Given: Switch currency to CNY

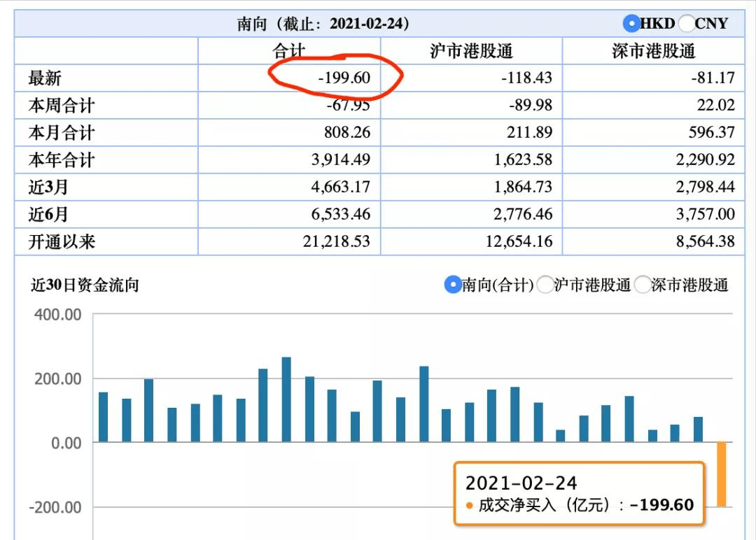Looking at the screenshot, I should [x=686, y=23].
